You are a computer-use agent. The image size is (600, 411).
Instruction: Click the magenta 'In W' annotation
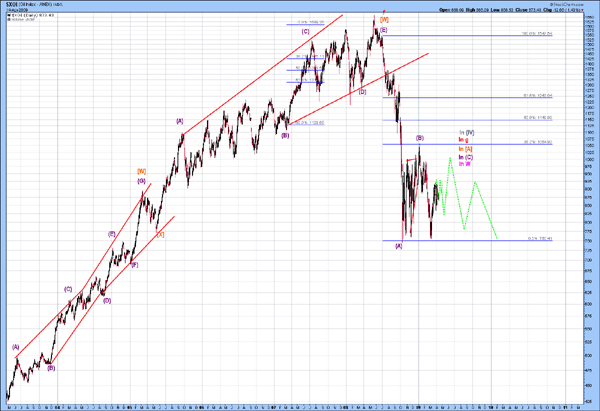click(x=464, y=164)
